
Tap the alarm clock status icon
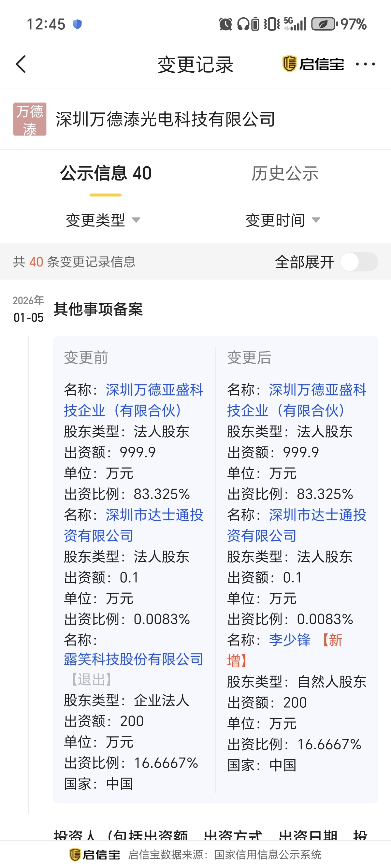point(225,24)
